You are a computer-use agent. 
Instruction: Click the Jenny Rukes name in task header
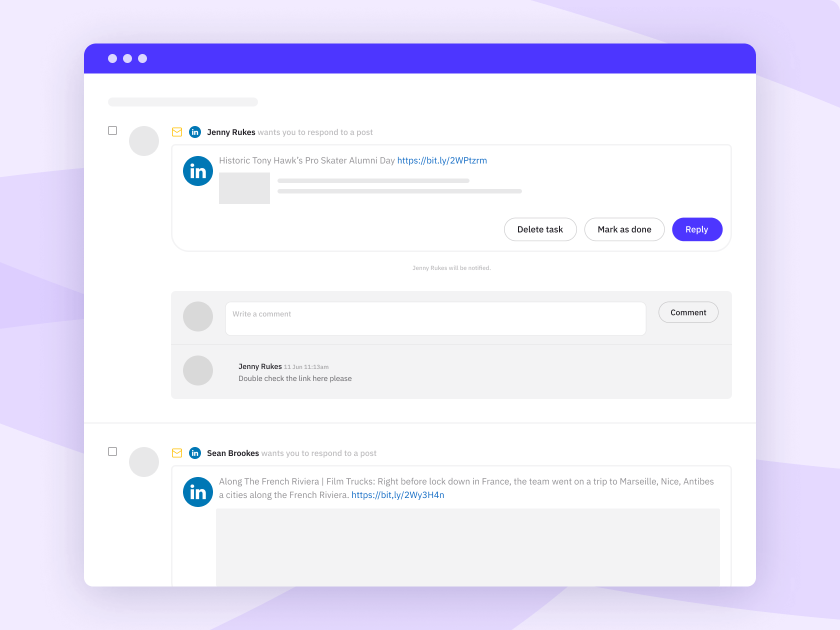[231, 132]
